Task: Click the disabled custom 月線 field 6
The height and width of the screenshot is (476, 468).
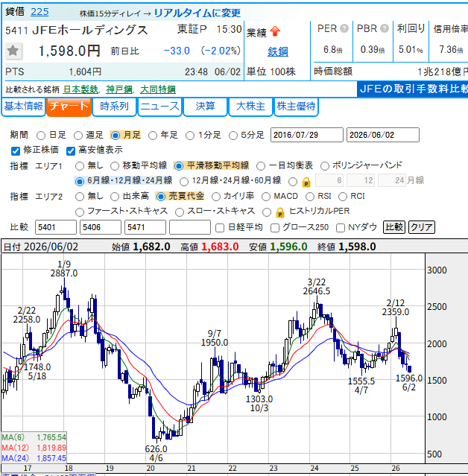Action: [329, 180]
